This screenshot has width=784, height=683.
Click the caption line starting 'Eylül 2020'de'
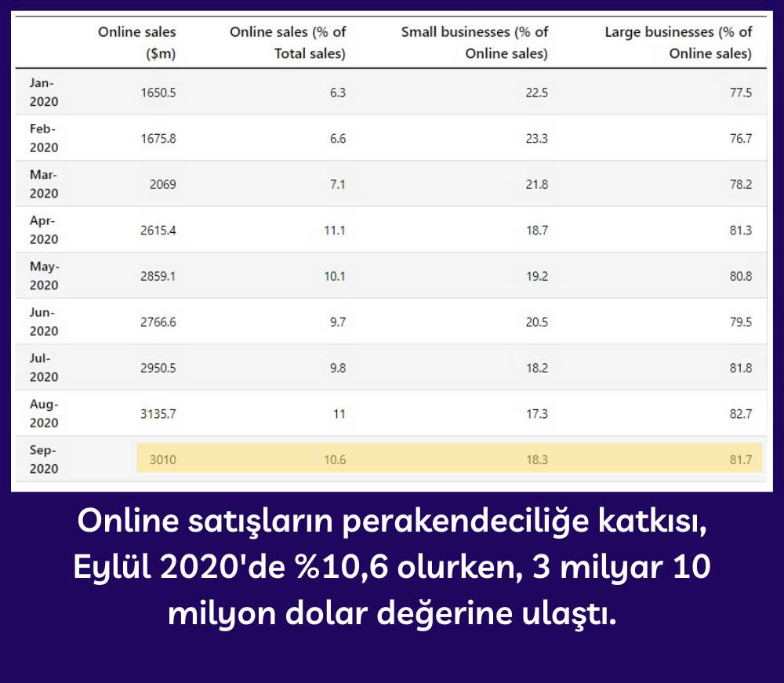coord(392,568)
